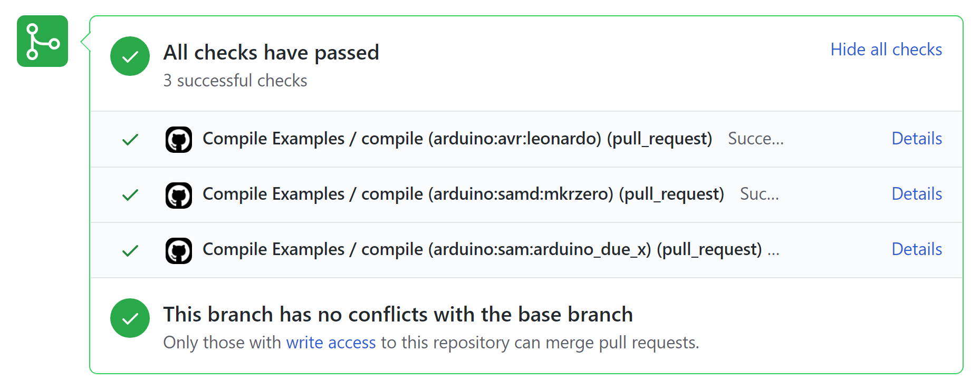The height and width of the screenshot is (390, 980).
Task: Click the GitHub logo for the mkrzero check
Action: pyautogui.click(x=179, y=195)
